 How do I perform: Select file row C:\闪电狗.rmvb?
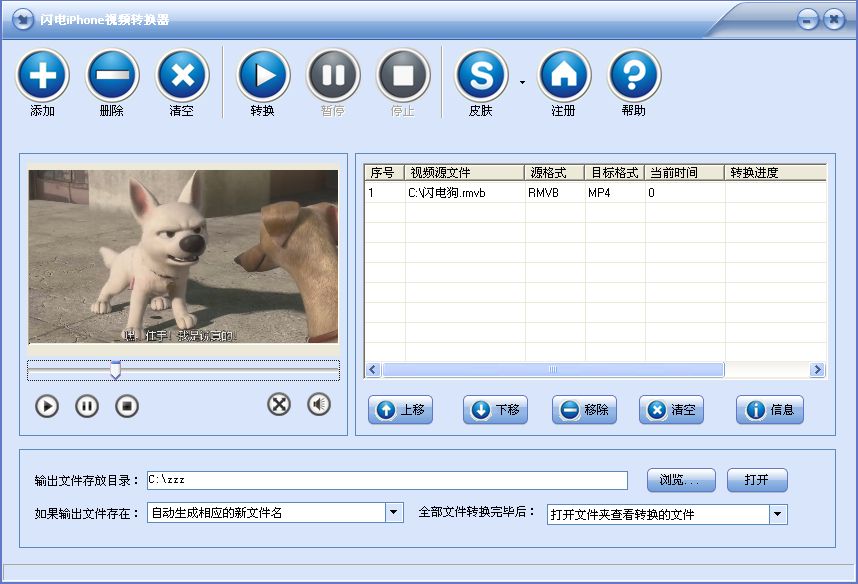pos(595,193)
